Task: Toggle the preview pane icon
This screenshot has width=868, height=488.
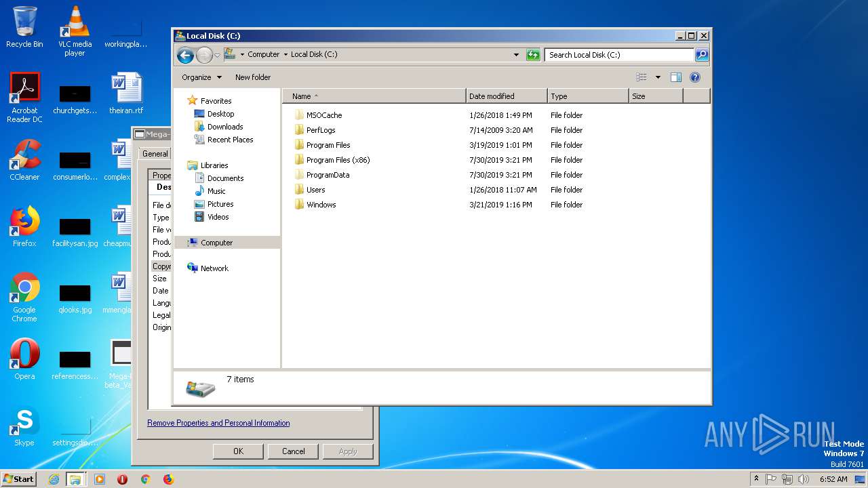Action: pos(675,77)
